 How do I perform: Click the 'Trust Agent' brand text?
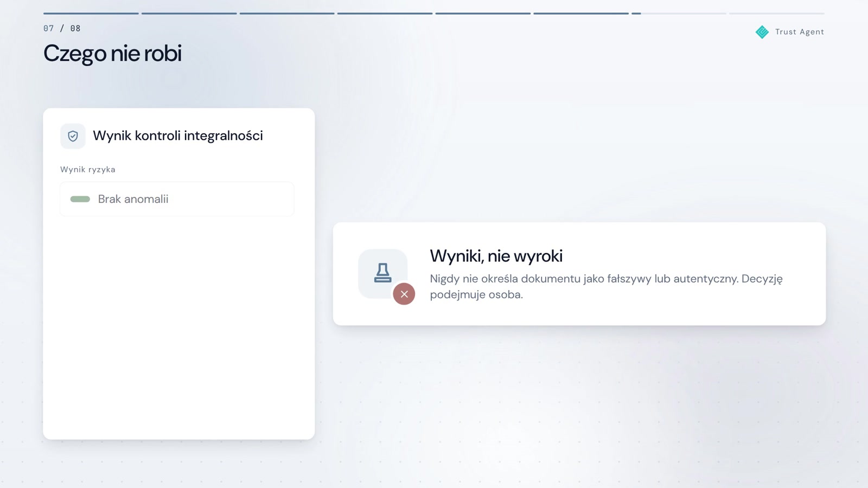pos(800,32)
